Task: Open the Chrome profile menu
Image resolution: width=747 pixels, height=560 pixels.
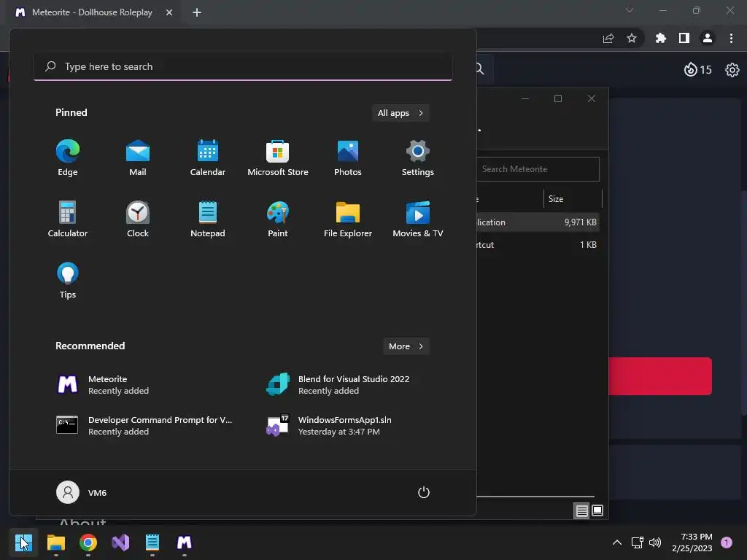Action: (708, 39)
